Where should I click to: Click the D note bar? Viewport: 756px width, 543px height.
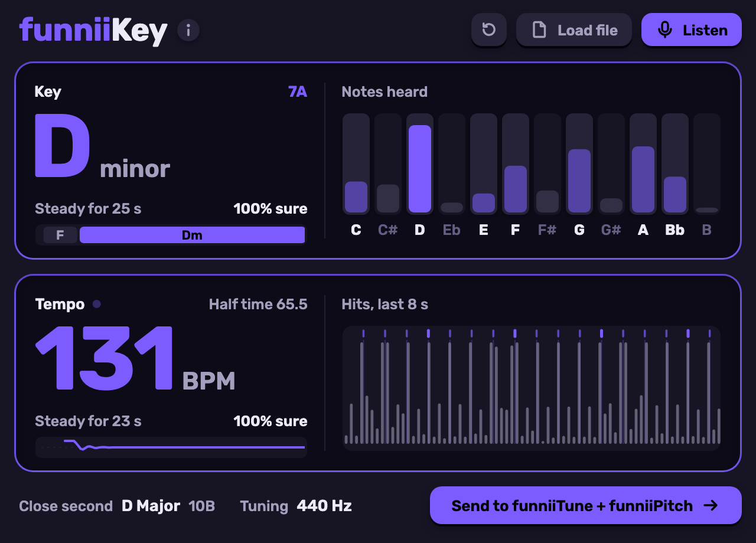point(420,163)
